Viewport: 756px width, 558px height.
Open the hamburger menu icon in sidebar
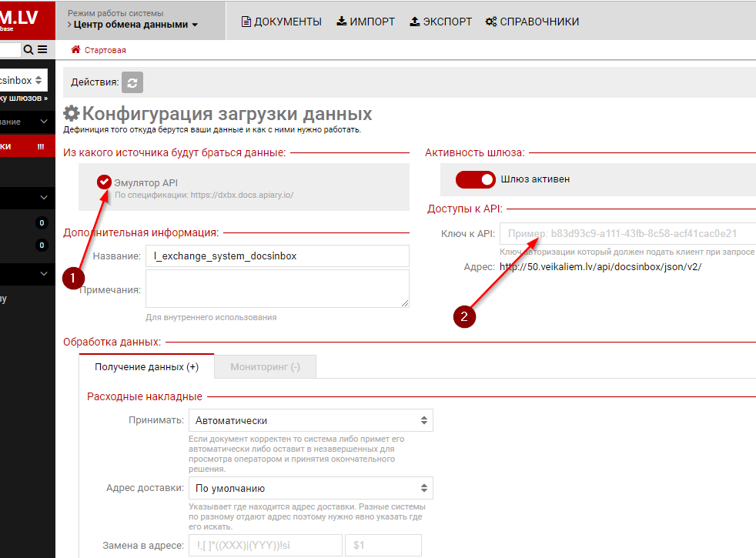(x=42, y=50)
